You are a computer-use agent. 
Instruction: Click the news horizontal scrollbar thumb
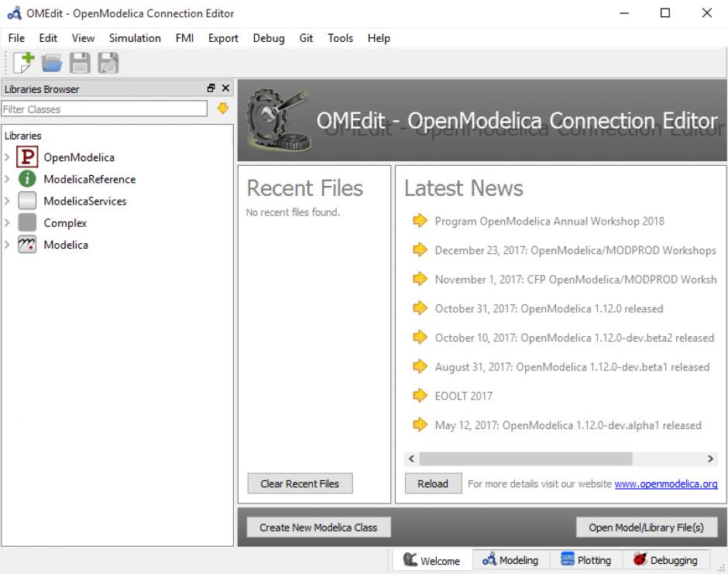click(526, 459)
